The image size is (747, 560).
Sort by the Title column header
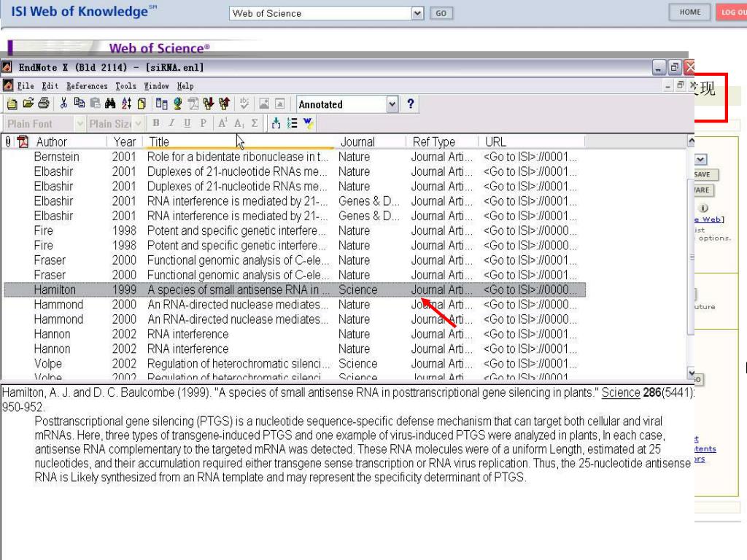pos(239,141)
